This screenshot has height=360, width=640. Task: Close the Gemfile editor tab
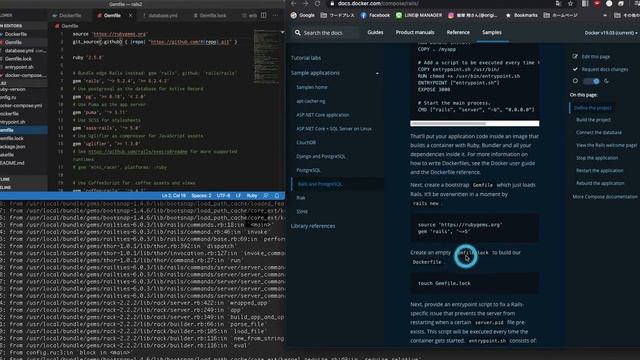click(131, 16)
